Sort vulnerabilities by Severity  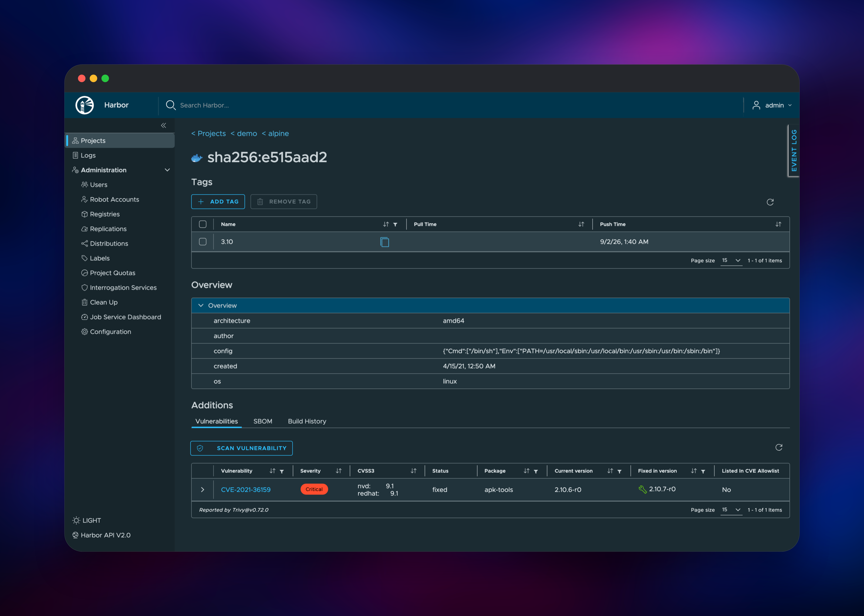point(339,471)
